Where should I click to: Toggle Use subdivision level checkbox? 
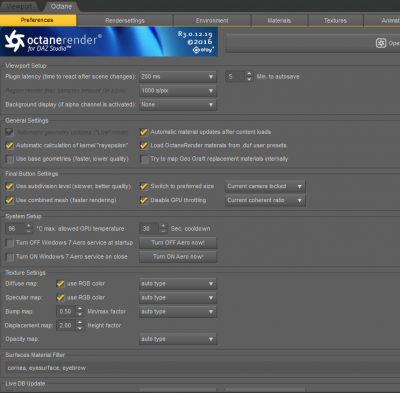coord(9,186)
